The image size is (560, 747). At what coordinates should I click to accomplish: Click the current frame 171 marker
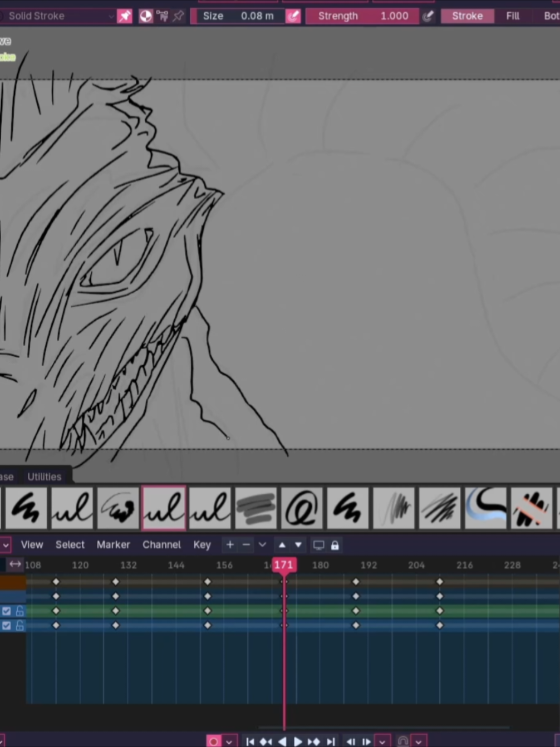coord(284,565)
